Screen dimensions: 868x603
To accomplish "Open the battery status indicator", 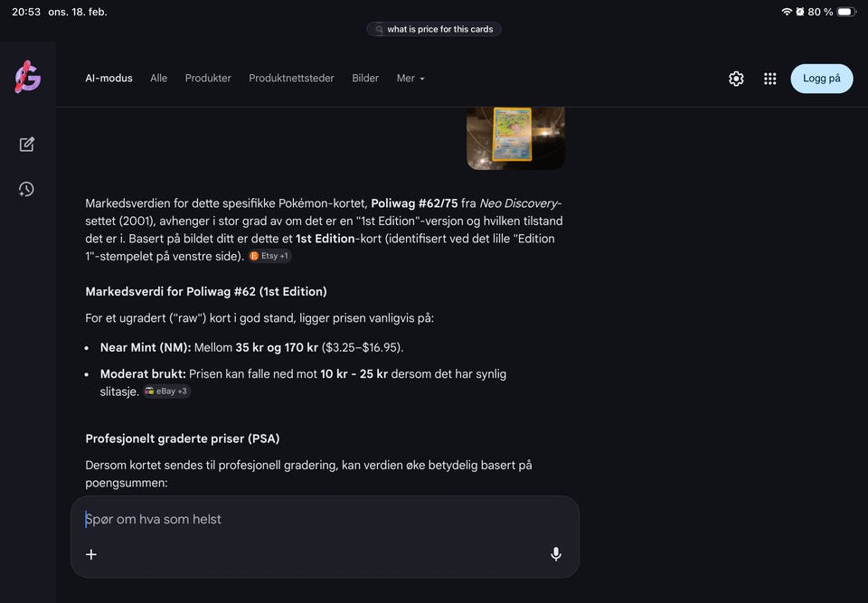I will (845, 12).
